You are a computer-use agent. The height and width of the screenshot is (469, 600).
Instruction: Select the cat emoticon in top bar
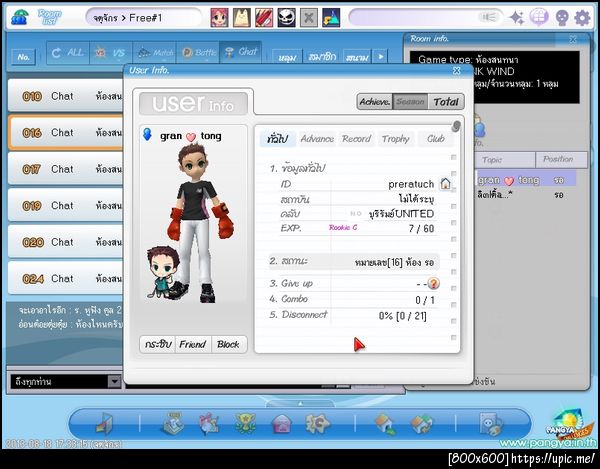[x=242, y=18]
